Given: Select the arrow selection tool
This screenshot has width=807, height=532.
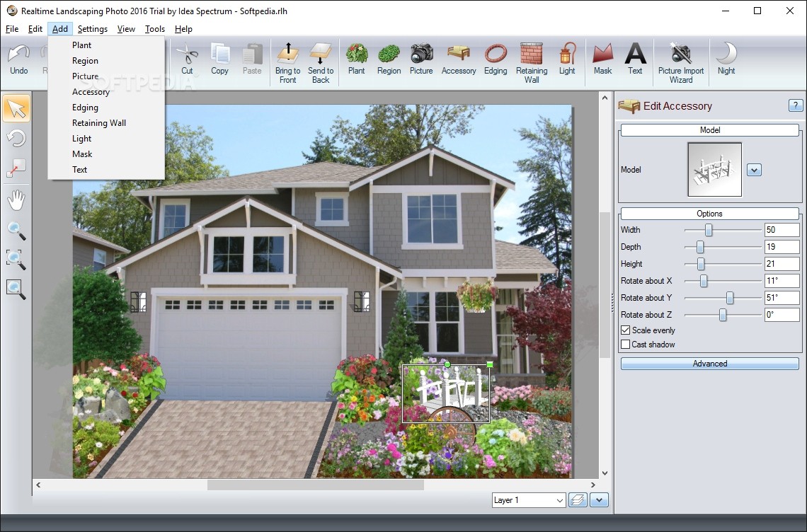Looking at the screenshot, I should click(x=16, y=108).
